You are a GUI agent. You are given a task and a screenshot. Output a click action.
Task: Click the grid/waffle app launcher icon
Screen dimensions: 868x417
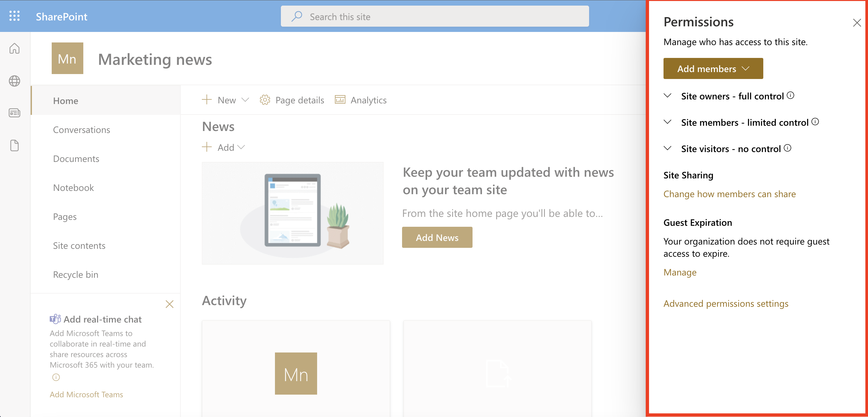click(14, 16)
